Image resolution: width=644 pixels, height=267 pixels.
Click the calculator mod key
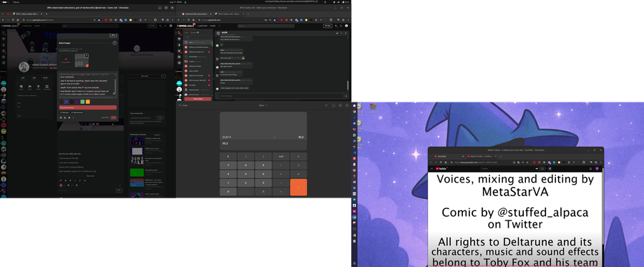pyautogui.click(x=281, y=157)
